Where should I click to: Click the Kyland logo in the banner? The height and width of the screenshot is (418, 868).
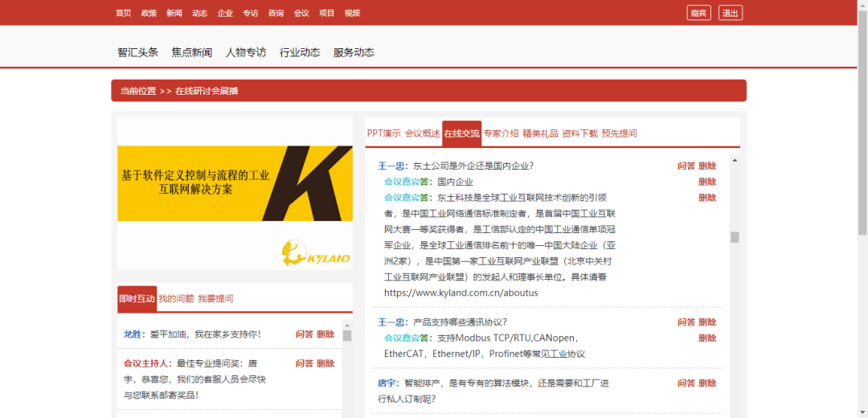317,253
